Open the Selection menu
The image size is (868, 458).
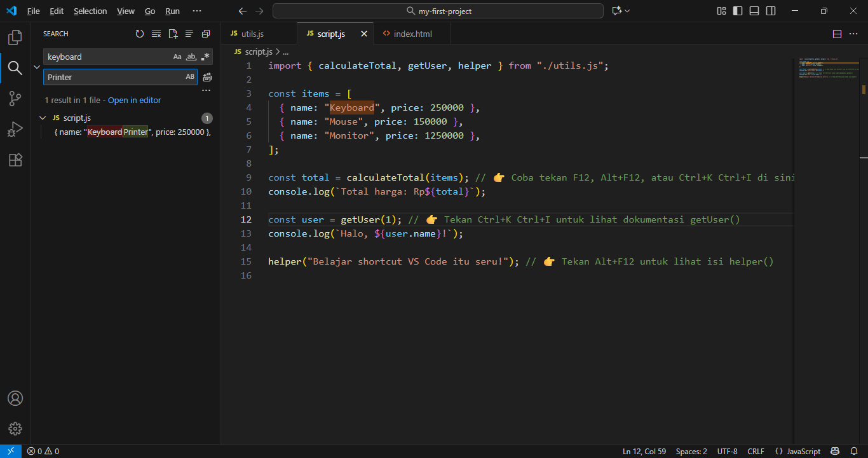pos(90,11)
